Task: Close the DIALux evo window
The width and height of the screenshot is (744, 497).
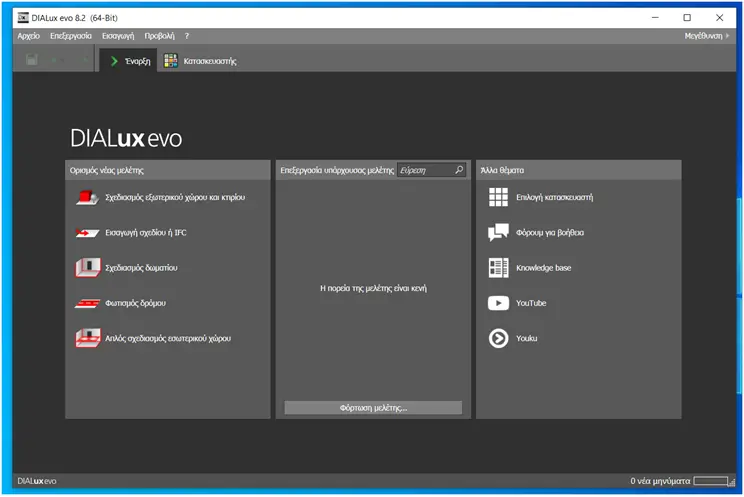Action: tap(719, 18)
